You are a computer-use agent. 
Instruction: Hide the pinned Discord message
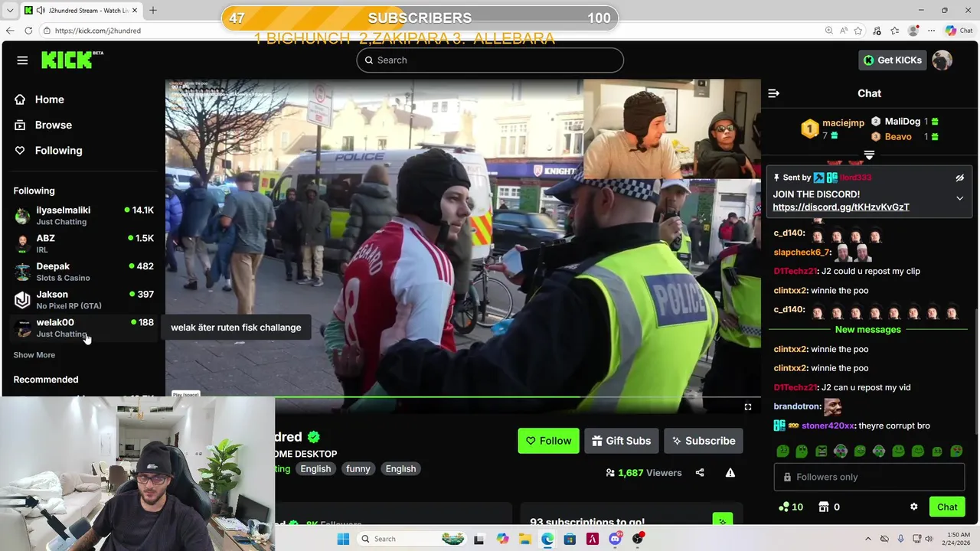(959, 178)
